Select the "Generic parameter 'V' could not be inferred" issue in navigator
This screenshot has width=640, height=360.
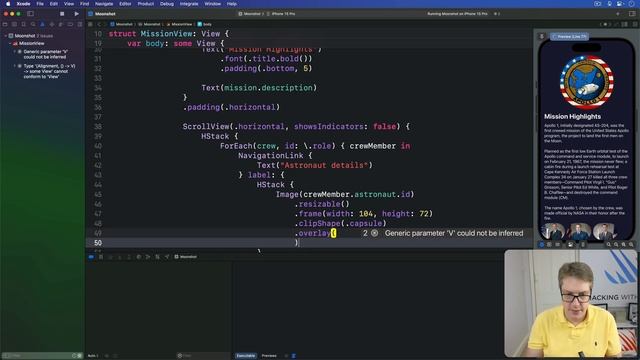(45, 54)
